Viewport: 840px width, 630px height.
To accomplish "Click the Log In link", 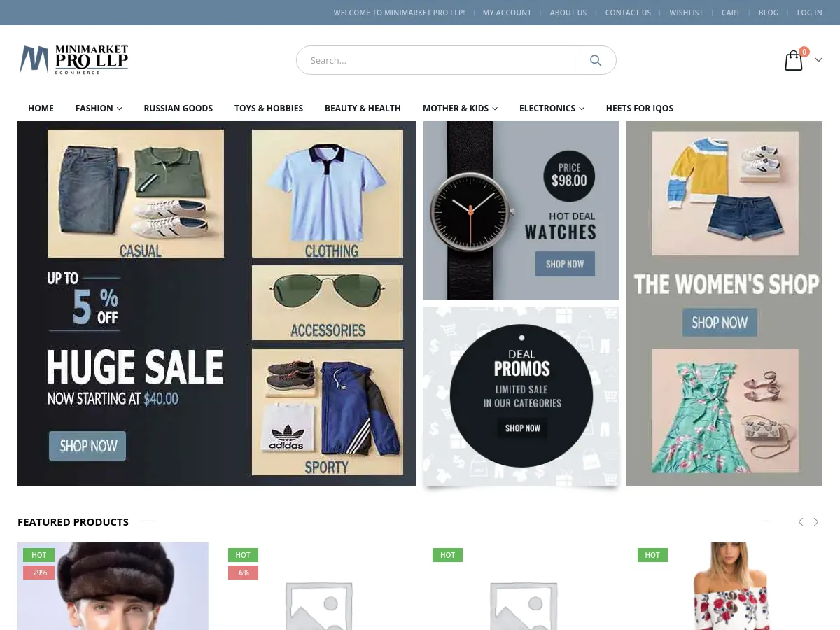I will 809,13.
